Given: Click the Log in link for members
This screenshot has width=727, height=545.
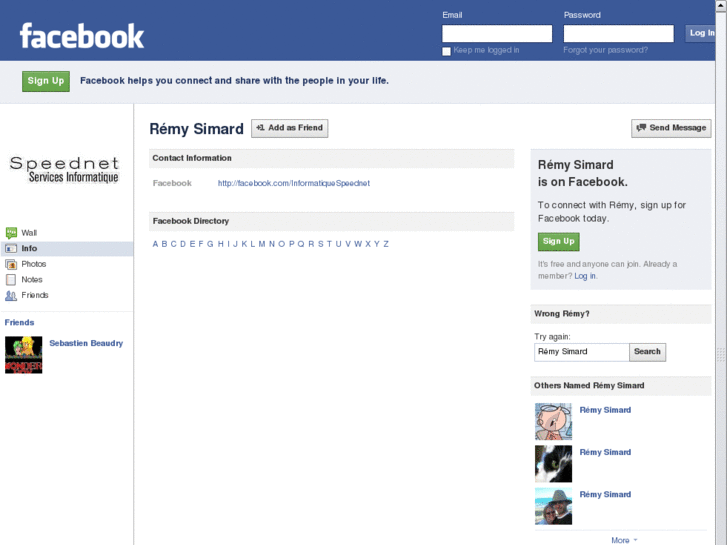Looking at the screenshot, I should click(x=585, y=276).
